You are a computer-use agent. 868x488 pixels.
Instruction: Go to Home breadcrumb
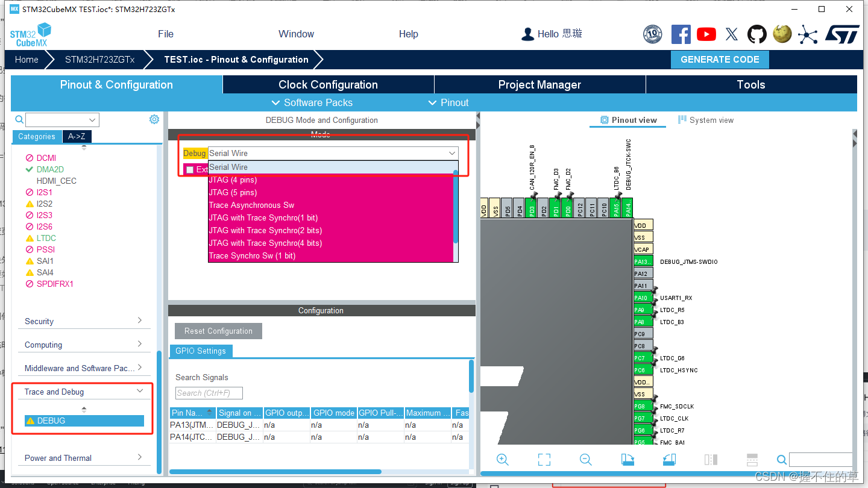[27, 59]
